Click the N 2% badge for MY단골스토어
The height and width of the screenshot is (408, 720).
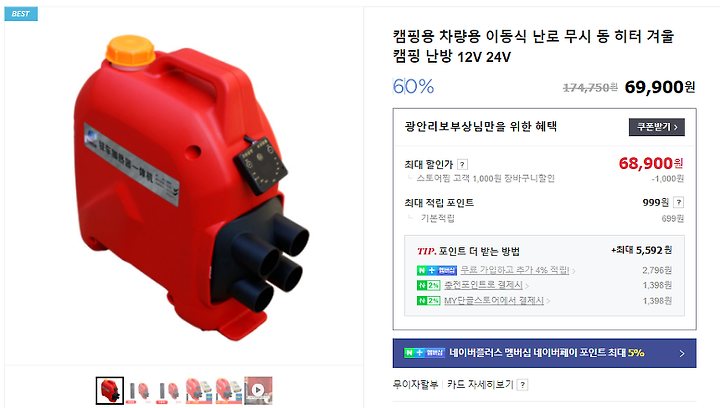click(x=428, y=301)
